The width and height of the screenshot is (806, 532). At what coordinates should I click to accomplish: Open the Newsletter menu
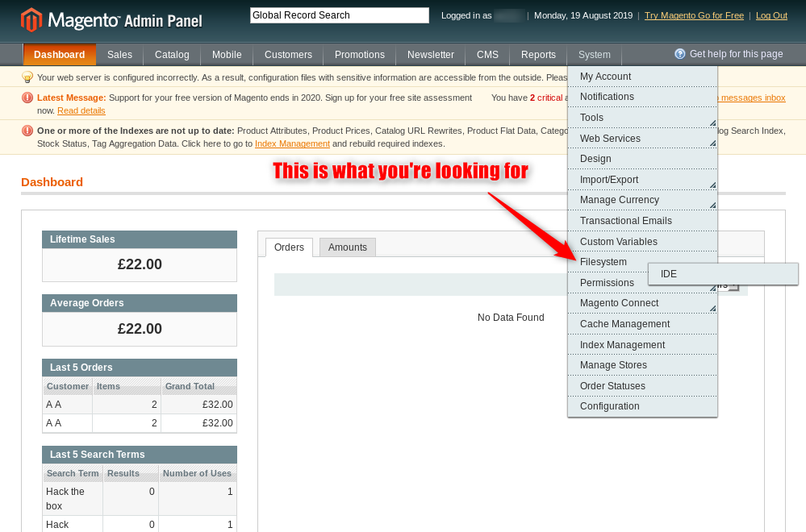coord(431,55)
